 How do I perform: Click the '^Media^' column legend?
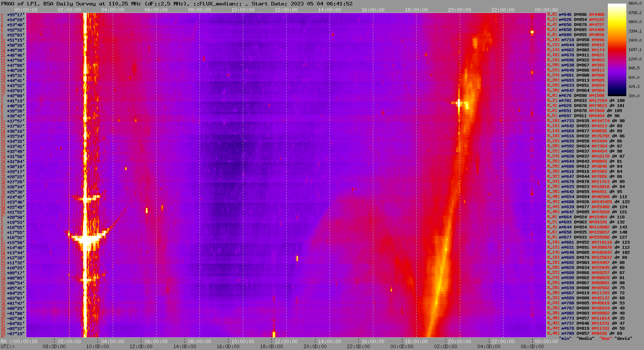tap(585, 339)
